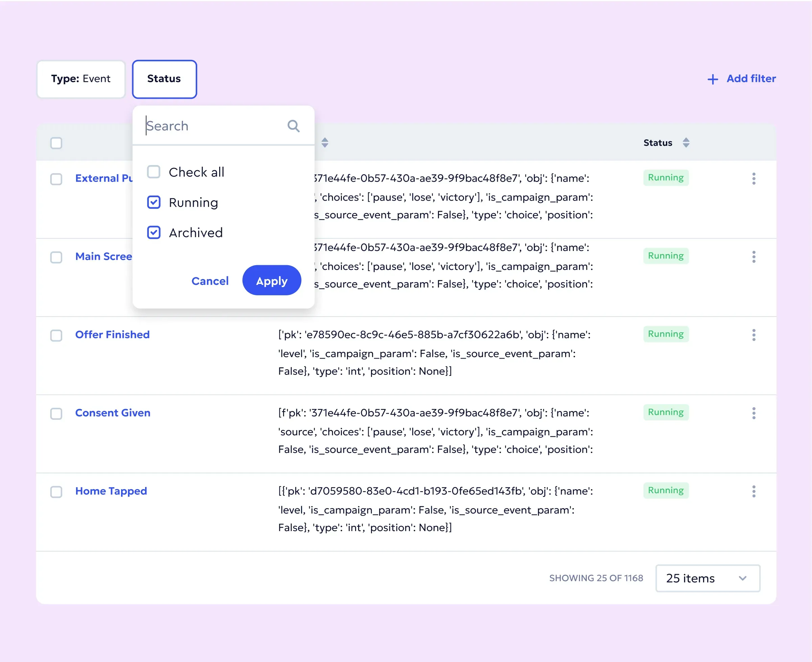
Task: Uncheck the Running status option
Action: click(154, 203)
